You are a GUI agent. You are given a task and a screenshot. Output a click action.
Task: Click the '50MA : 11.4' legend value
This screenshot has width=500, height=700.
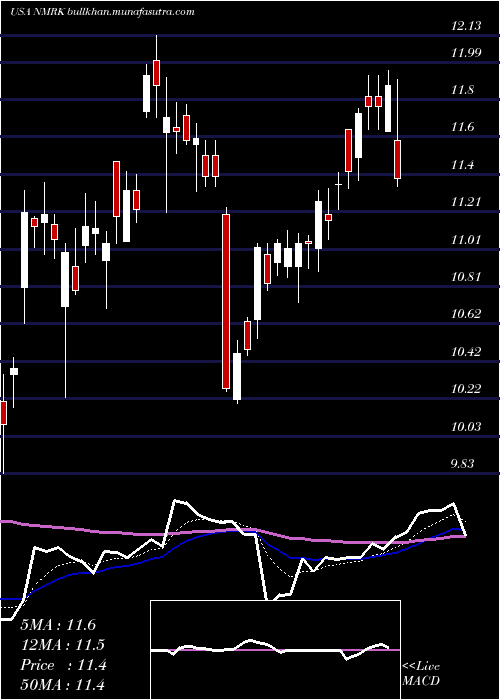point(63,684)
